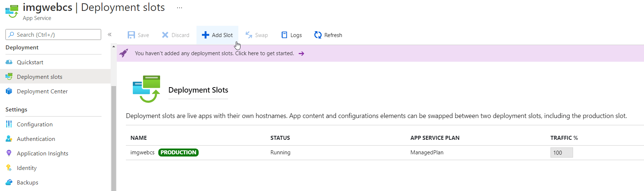Click the get started banner arrow

click(301, 53)
